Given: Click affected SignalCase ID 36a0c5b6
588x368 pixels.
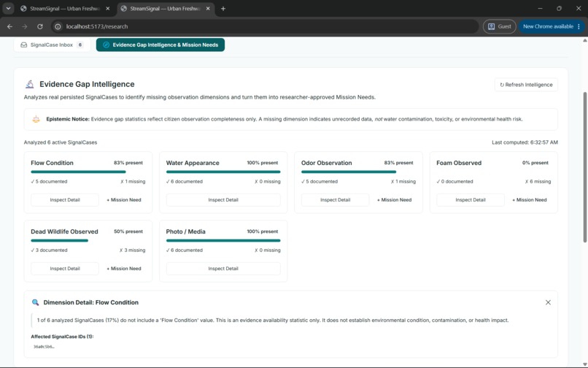Looking at the screenshot, I should (x=44, y=347).
